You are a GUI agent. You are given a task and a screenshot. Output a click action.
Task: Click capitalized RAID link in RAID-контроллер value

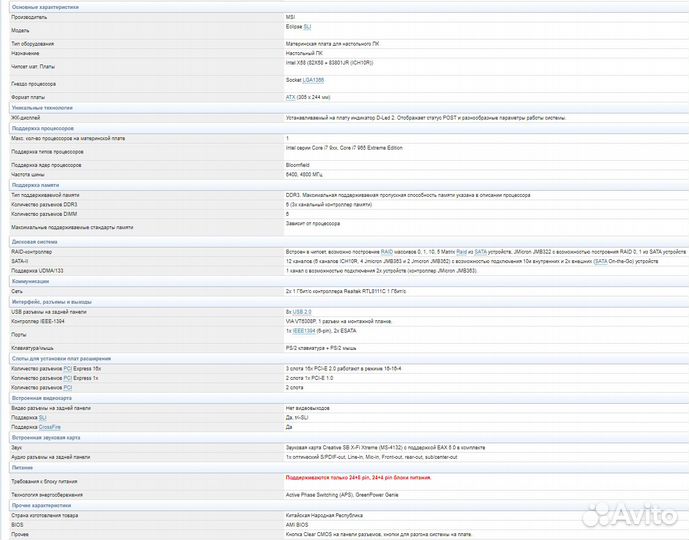387,252
